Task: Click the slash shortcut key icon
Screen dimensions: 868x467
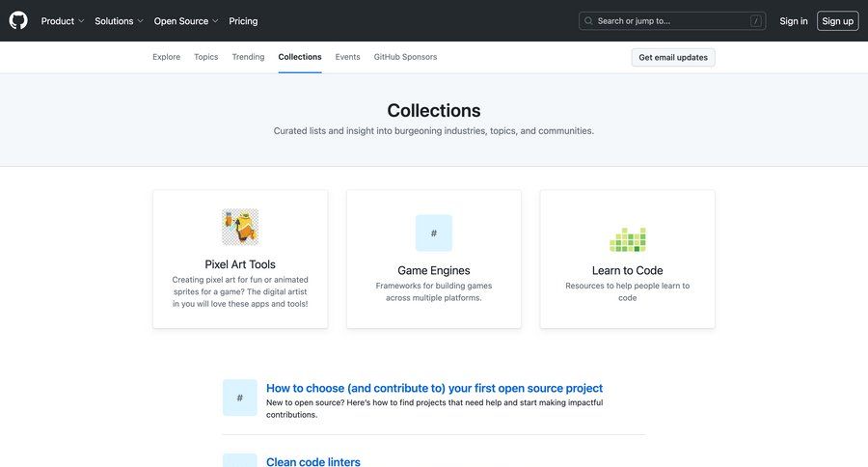Action: (x=755, y=21)
